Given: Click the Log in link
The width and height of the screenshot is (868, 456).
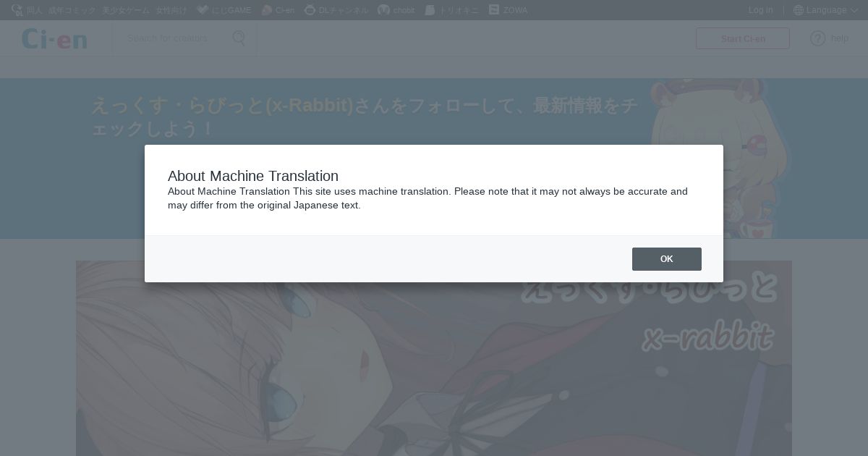Looking at the screenshot, I should coord(760,10).
